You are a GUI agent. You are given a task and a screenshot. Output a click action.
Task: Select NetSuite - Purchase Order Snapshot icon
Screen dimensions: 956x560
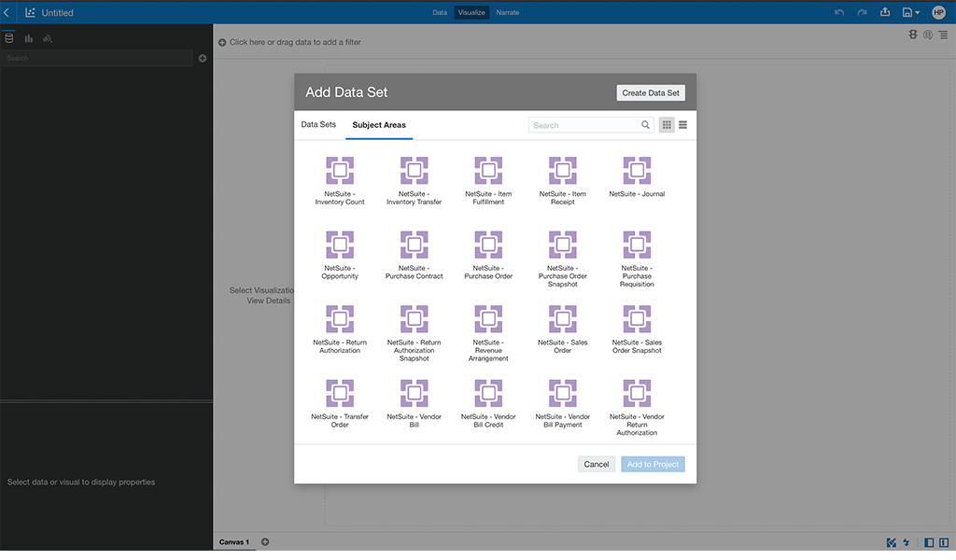(563, 245)
